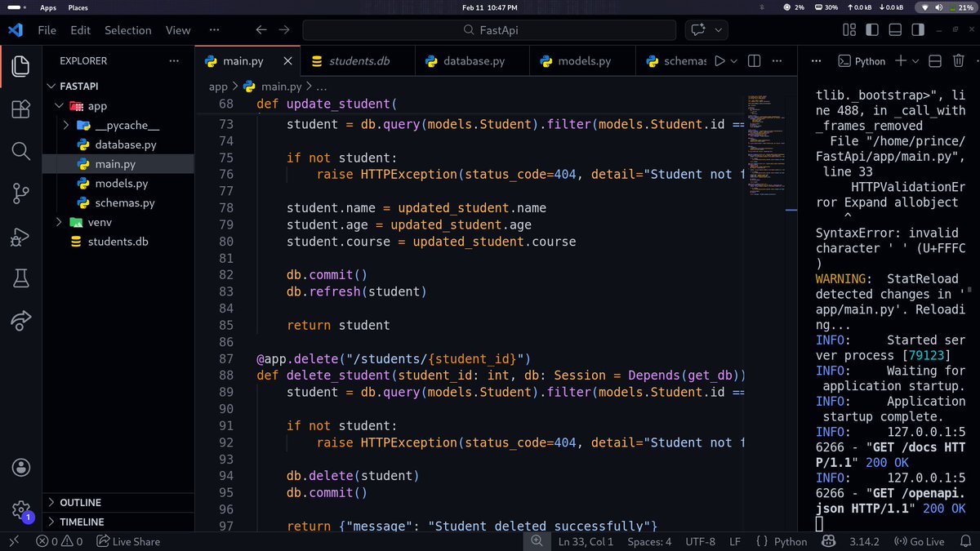The width and height of the screenshot is (980, 551).
Task: Open the Manage gear icon
Action: [x=20, y=510]
